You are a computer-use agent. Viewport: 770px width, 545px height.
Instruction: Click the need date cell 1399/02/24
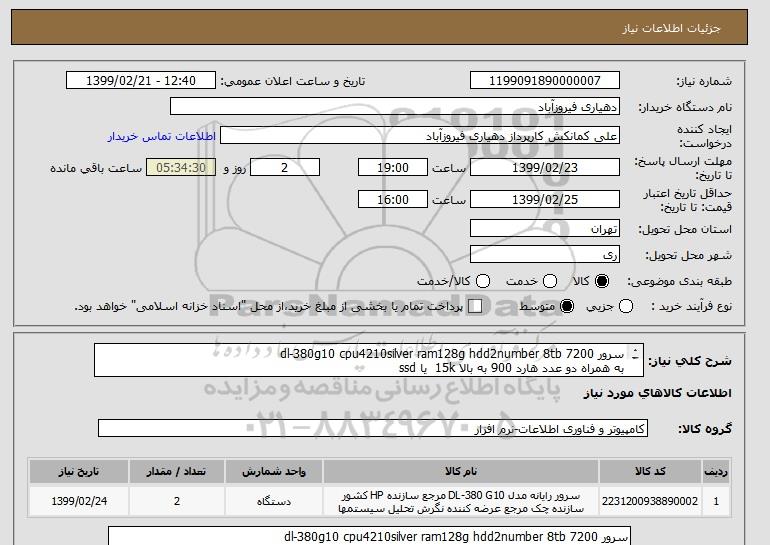79,501
